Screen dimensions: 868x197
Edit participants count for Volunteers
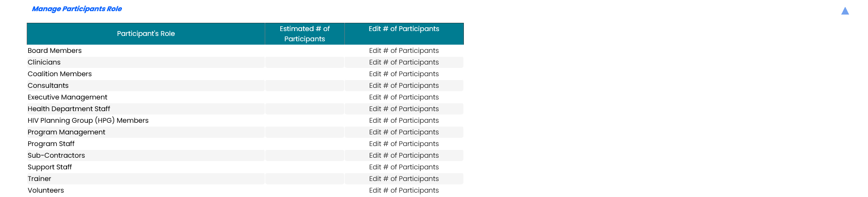[404, 190]
